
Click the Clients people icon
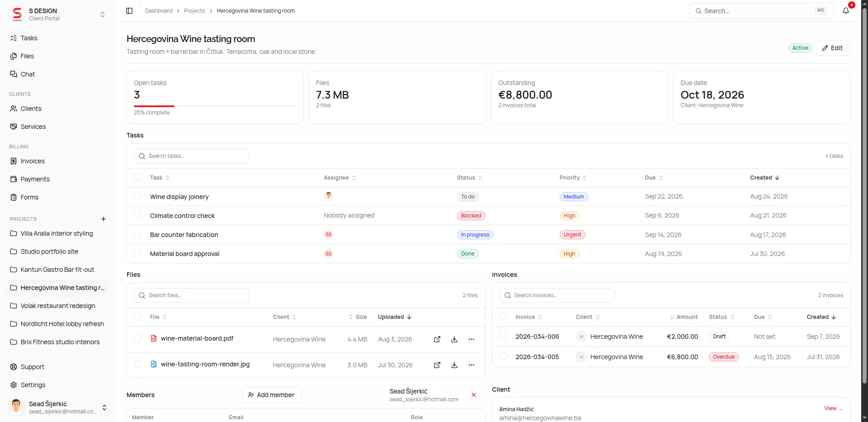(x=14, y=109)
